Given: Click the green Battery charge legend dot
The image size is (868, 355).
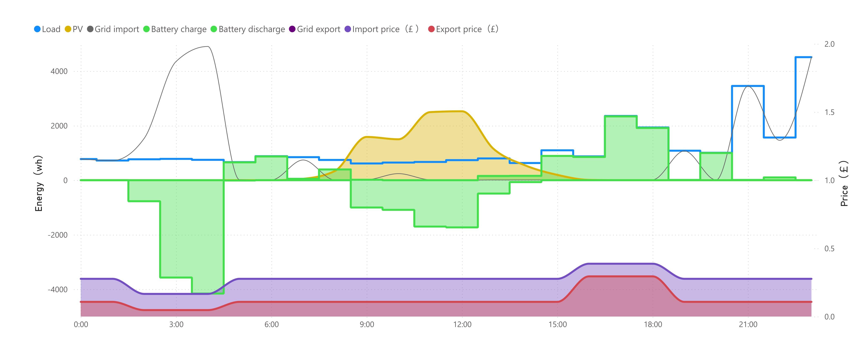Looking at the screenshot, I should [147, 29].
